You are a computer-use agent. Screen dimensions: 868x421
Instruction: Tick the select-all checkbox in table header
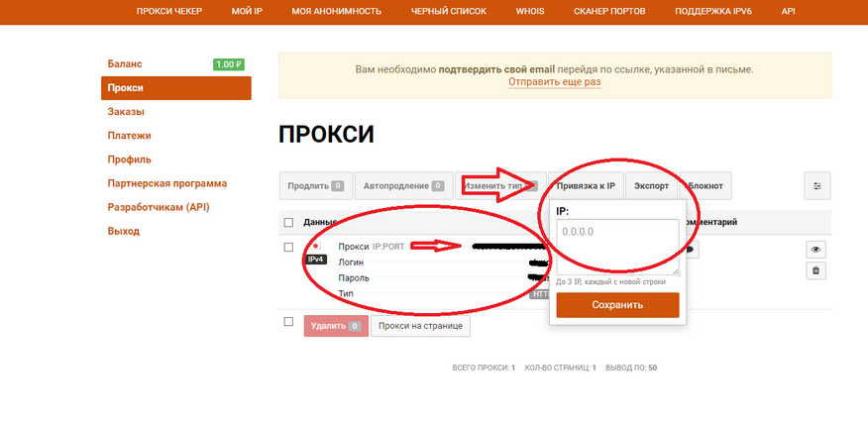[288, 223]
